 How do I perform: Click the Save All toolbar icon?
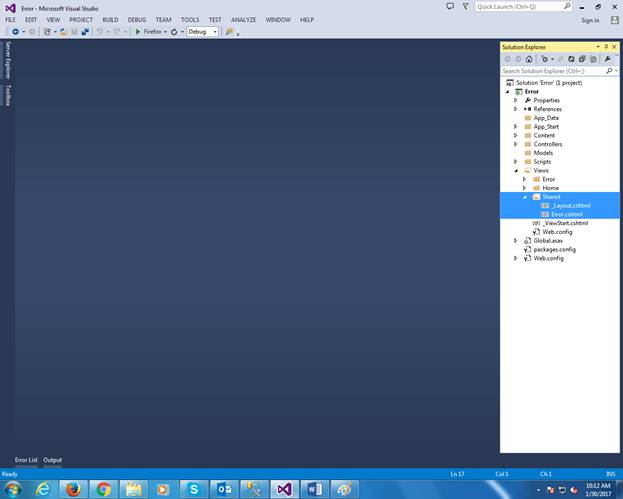point(85,32)
